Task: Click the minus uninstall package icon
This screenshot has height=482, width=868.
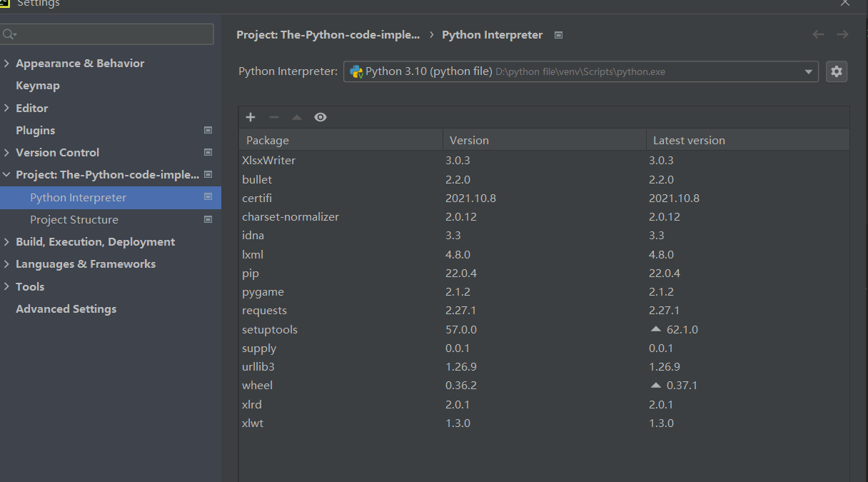Action: (x=273, y=117)
